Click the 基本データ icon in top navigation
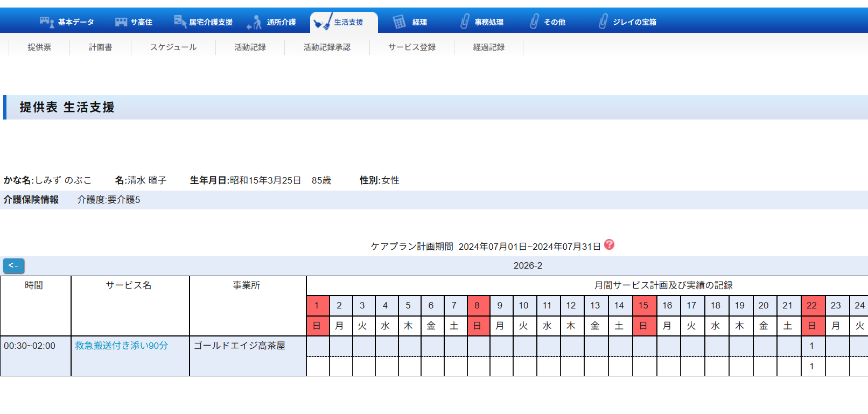 tap(47, 22)
